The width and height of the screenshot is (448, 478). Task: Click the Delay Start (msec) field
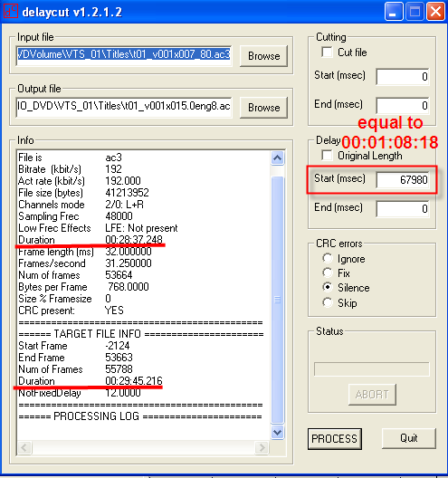point(403,180)
